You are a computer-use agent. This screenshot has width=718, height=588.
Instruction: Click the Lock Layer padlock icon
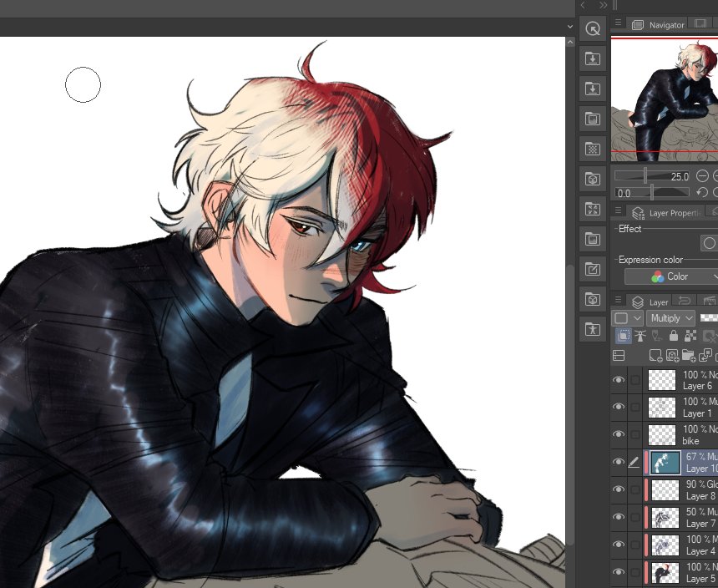coord(673,336)
